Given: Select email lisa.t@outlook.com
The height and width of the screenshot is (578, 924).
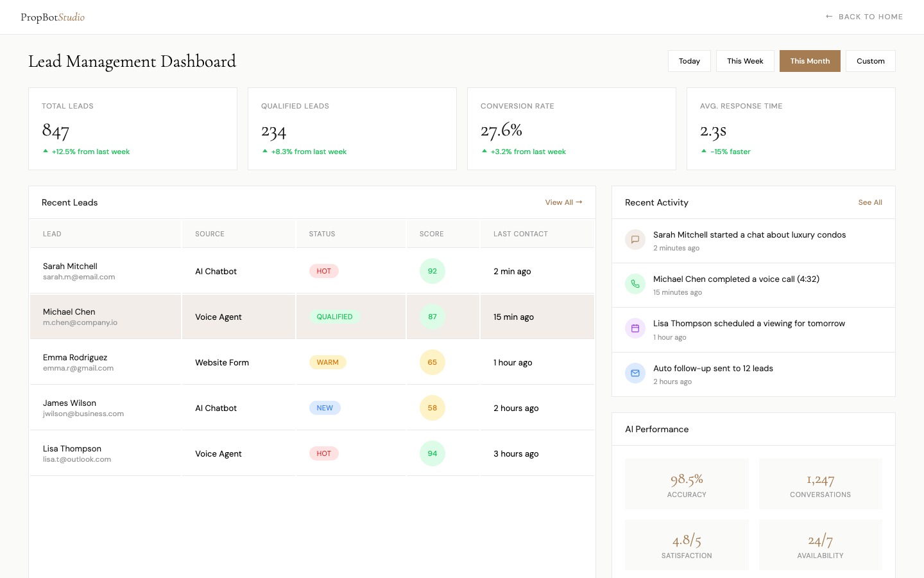Looking at the screenshot, I should pyautogui.click(x=77, y=459).
